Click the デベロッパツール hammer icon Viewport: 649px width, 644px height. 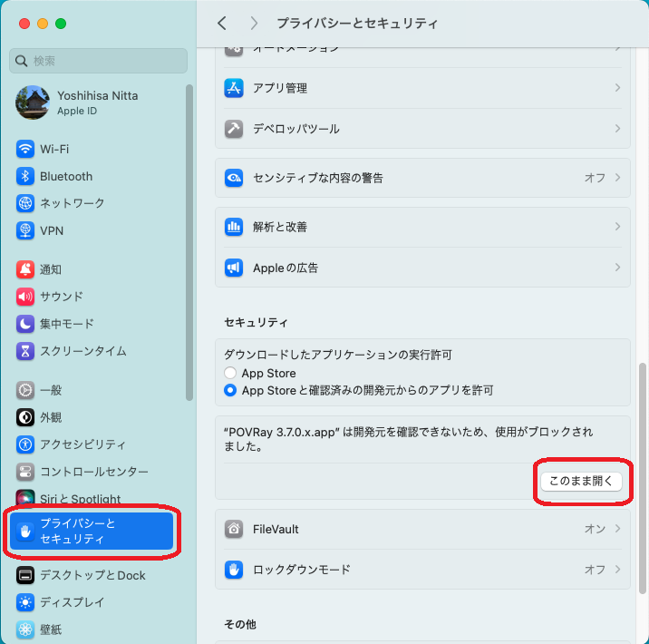pos(234,129)
